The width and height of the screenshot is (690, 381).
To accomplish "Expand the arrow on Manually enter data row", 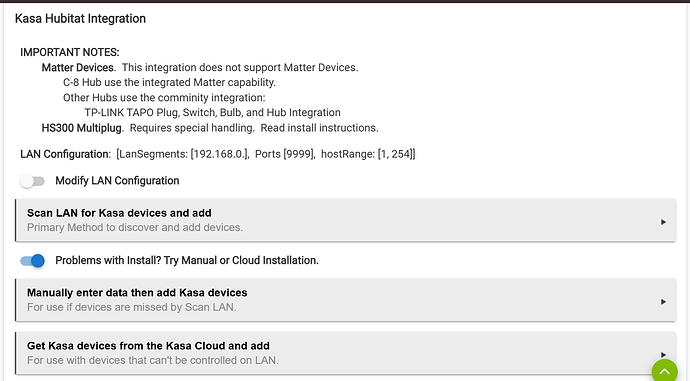I will [663, 302].
